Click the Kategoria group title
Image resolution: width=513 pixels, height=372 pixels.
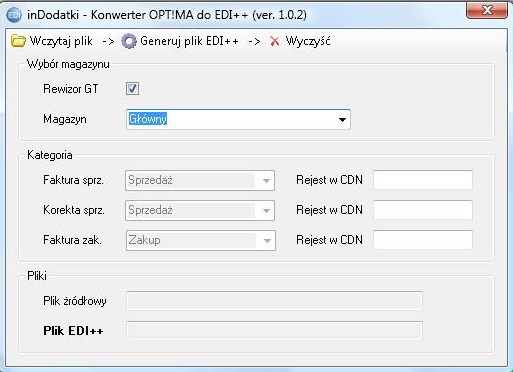click(x=50, y=155)
